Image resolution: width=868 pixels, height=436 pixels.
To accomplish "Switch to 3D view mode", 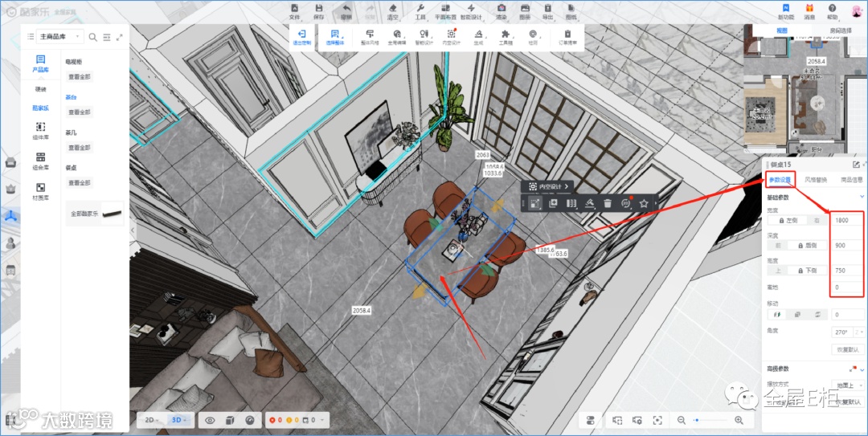I will [x=178, y=420].
